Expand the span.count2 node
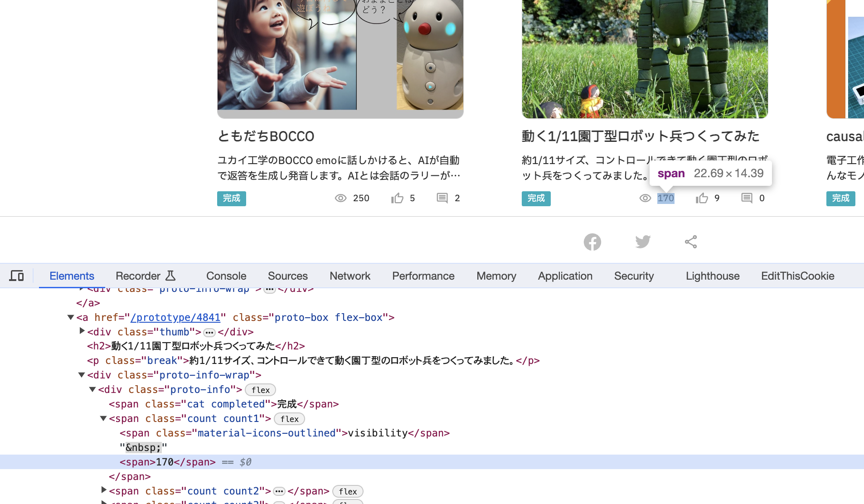The width and height of the screenshot is (864, 504). tap(103, 490)
